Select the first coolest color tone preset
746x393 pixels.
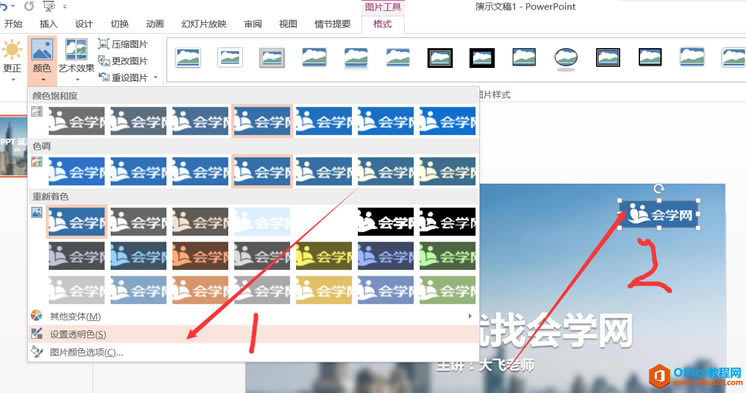coord(77,171)
